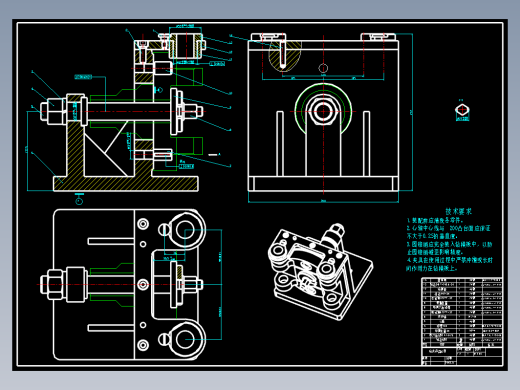Image resolution: width=520 pixels, height=390 pixels.
Task: Select the datum circle symbol below the section view
Action: point(79,201)
